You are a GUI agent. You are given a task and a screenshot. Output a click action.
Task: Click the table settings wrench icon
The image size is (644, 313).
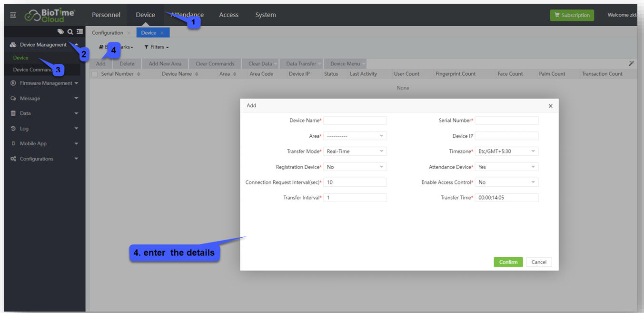[631, 63]
